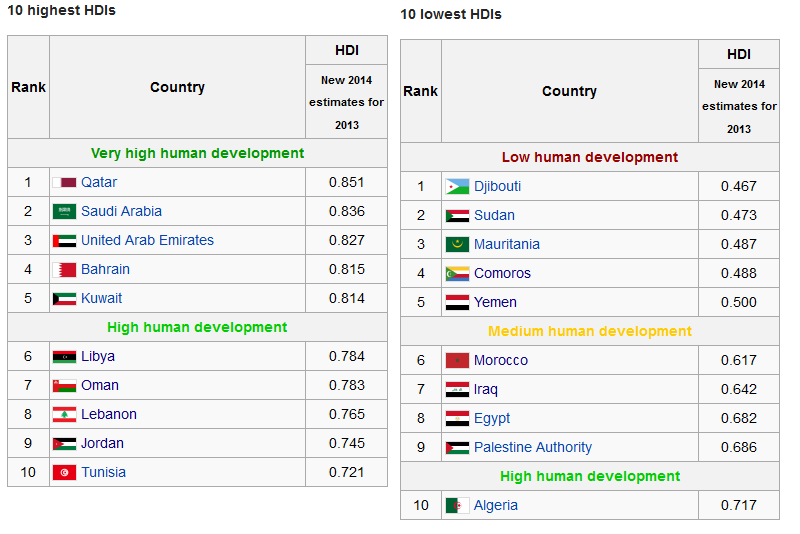Select Algeria's 0.717 HDI cell
Screen dimensions: 800x534
pyautogui.click(x=739, y=506)
